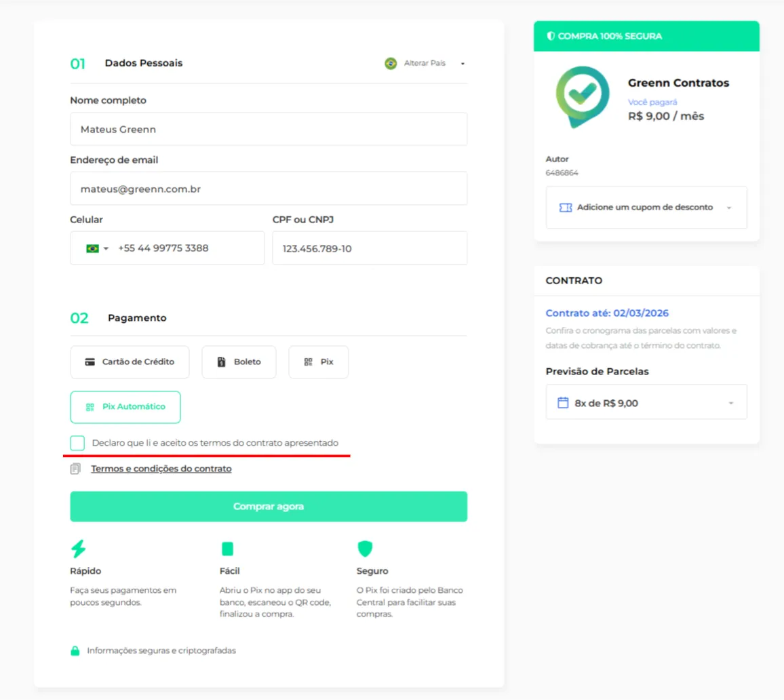Click the QR icon on Pix Automático
Image resolution: width=784 pixels, height=700 pixels.
tap(90, 407)
